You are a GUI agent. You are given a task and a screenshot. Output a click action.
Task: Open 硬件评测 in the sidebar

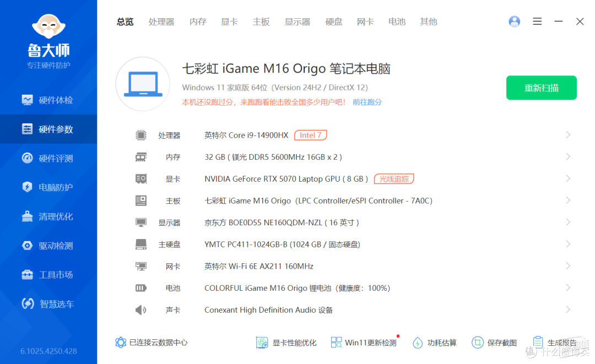(x=48, y=158)
